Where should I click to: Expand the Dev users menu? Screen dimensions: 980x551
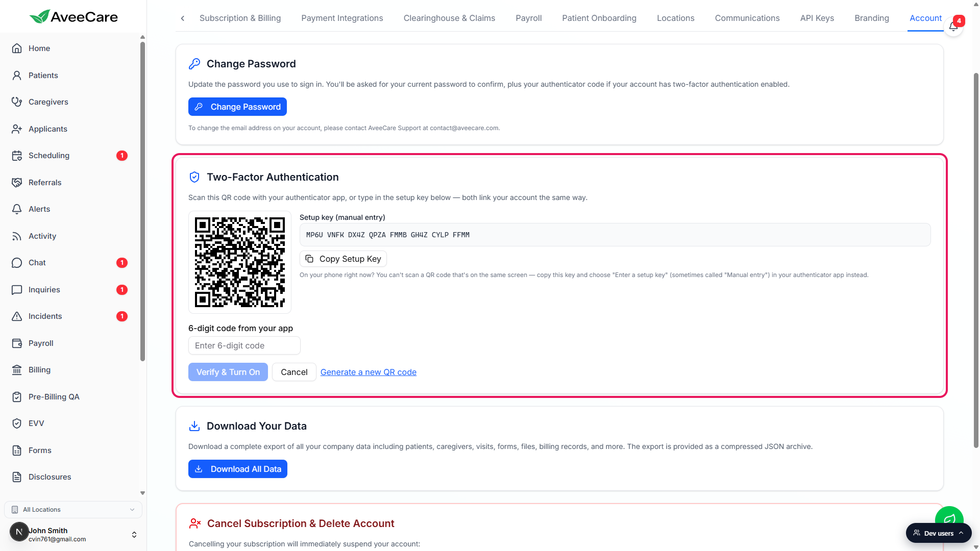(939, 533)
